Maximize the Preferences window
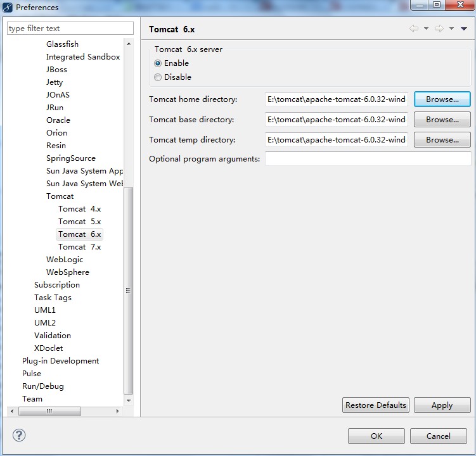 tap(437, 4)
